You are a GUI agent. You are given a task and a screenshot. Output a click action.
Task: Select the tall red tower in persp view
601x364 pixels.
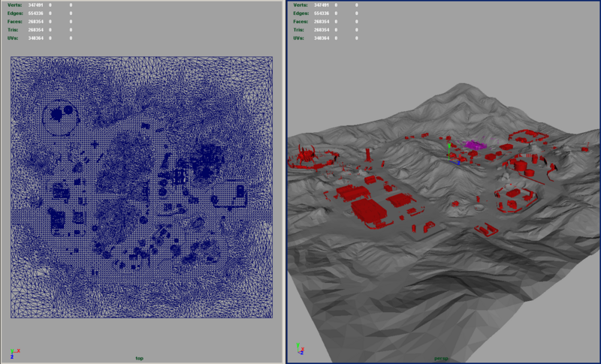click(368, 155)
